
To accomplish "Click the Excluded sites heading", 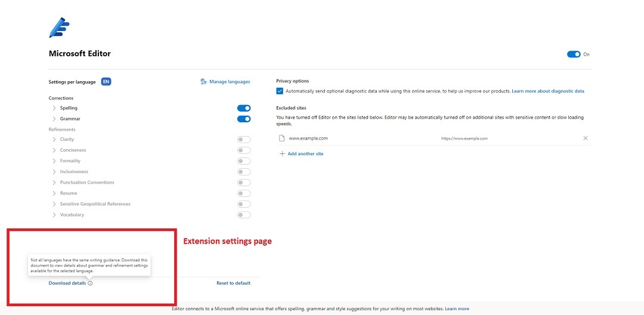I will pyautogui.click(x=291, y=108).
